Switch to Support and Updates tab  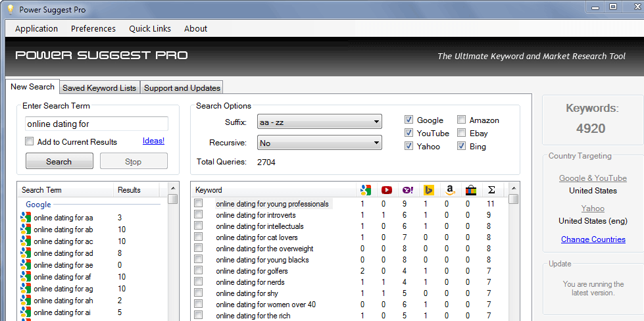point(182,88)
